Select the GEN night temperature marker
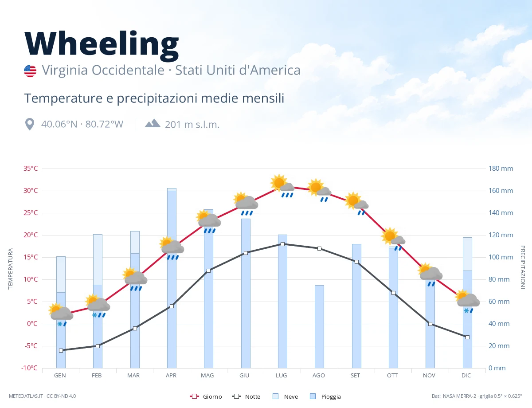Image resolution: width=532 pixels, height=408 pixels. click(x=61, y=350)
